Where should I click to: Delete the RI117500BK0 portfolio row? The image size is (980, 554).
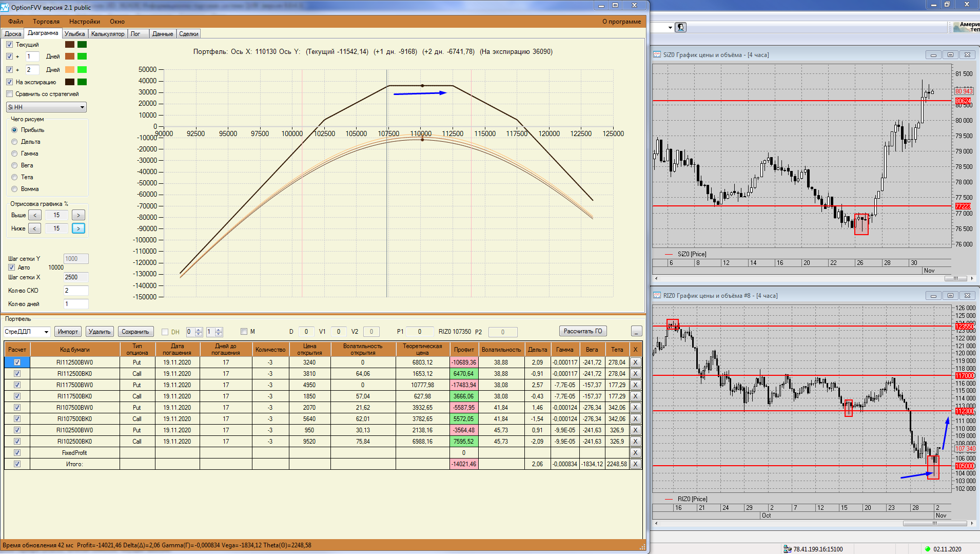(635, 396)
